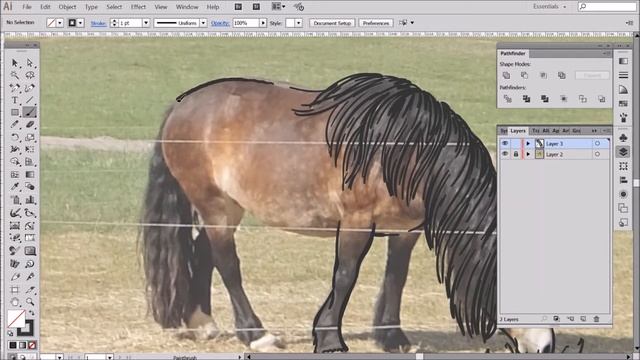Image resolution: width=640 pixels, height=360 pixels.
Task: Open the Stroke panel link
Action: 98,23
